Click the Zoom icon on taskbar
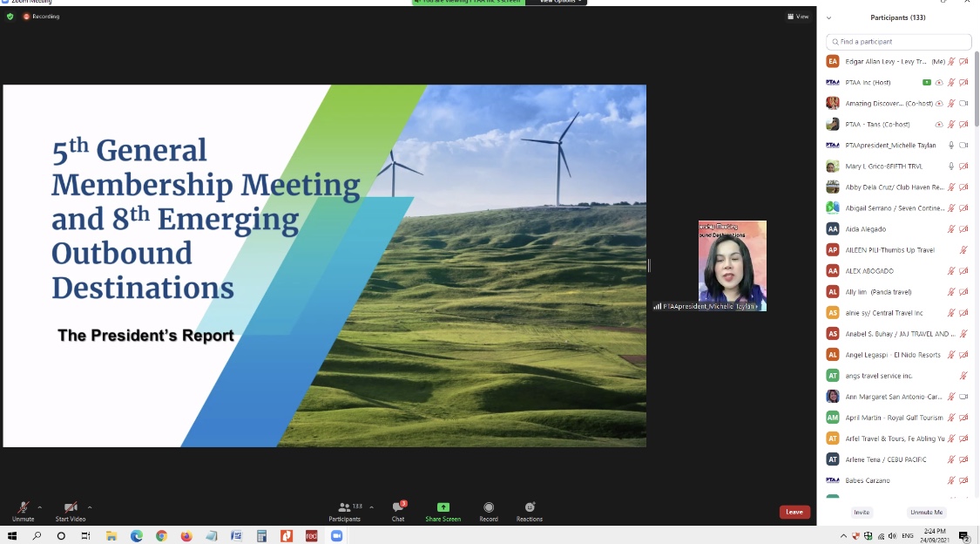 pos(336,536)
